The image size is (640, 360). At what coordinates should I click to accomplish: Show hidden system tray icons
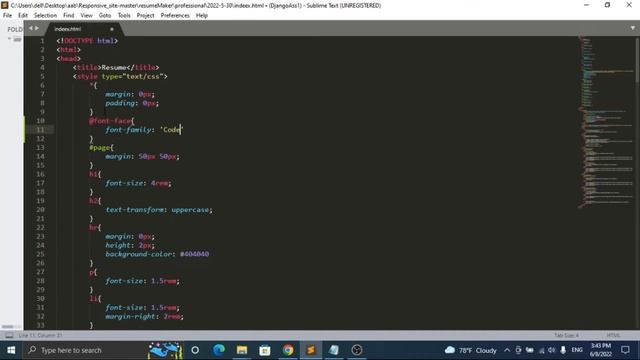[x=507, y=350]
